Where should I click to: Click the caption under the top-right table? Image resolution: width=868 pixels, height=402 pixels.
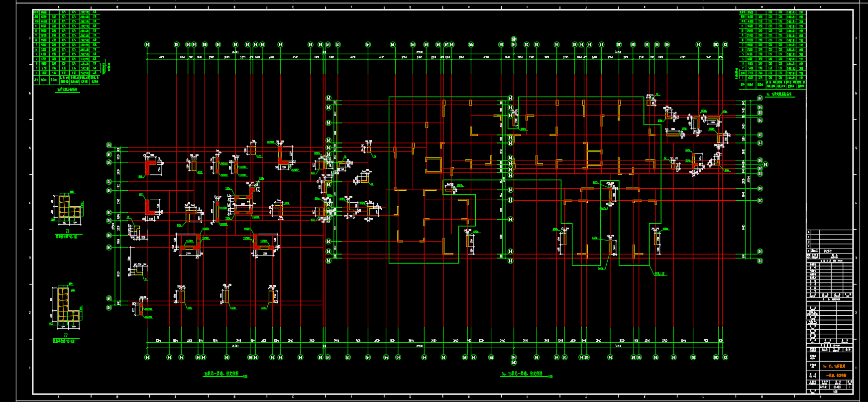pos(778,94)
